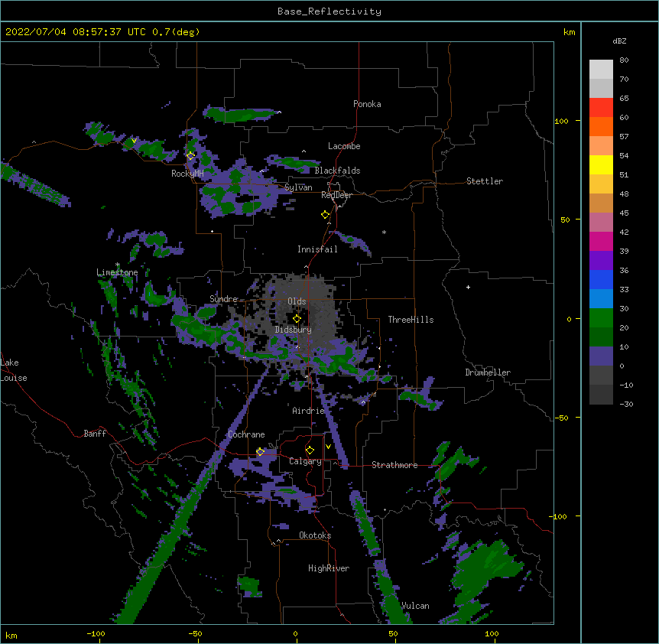Click the RedDeer label
Screen dimensions: 659x644
click(x=337, y=195)
